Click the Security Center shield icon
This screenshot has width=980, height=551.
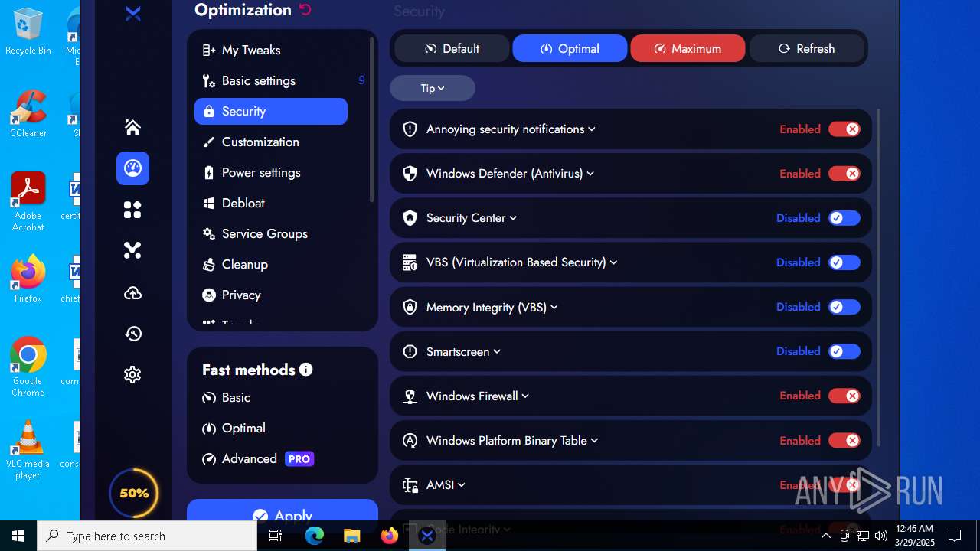pos(410,218)
